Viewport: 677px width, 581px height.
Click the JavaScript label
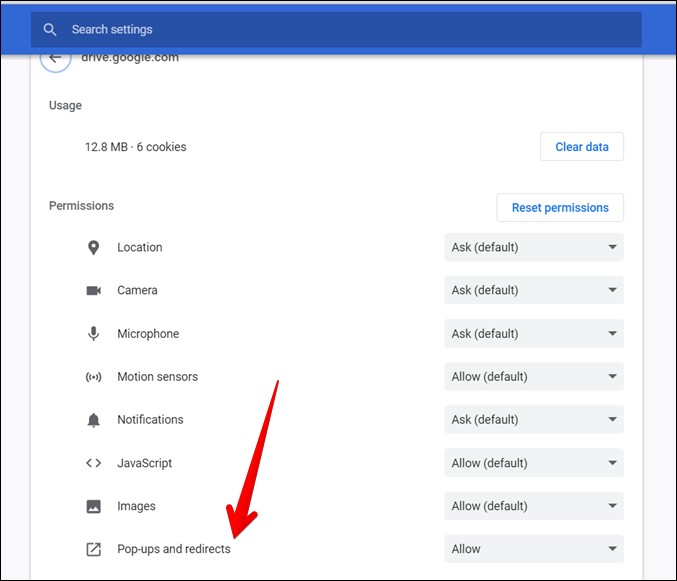pos(145,463)
